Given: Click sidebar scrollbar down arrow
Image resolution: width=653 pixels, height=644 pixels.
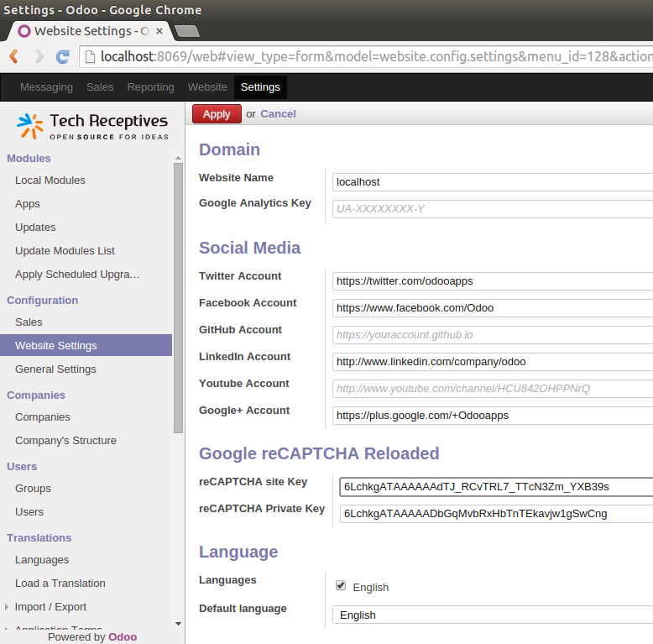Looking at the screenshot, I should point(178,623).
